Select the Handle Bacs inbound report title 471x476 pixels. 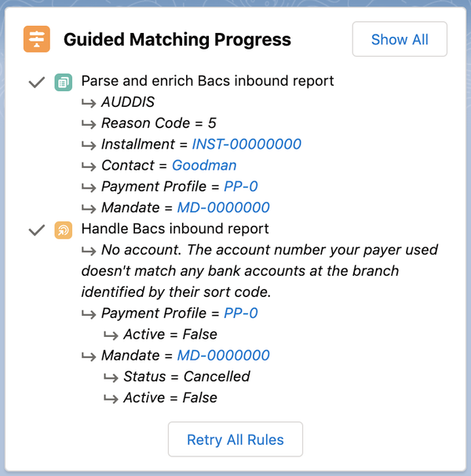pyautogui.click(x=175, y=229)
